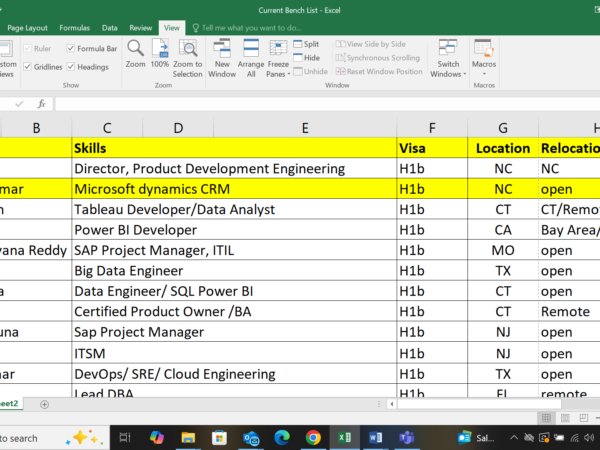
Task: Open a New Window
Action: tap(222, 50)
